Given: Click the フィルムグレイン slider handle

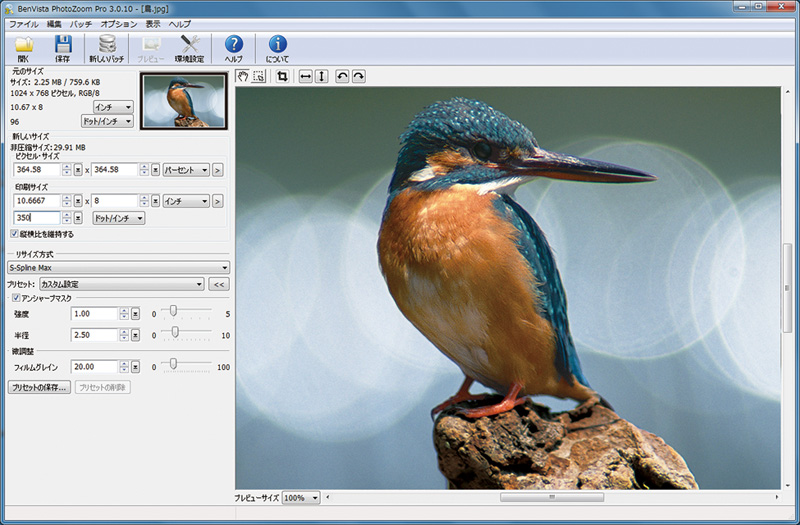Looking at the screenshot, I should tap(173, 364).
